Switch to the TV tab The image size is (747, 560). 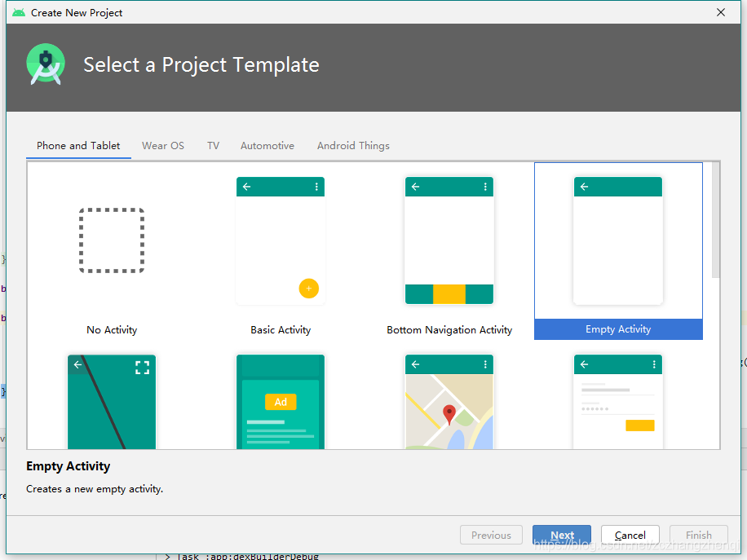pyautogui.click(x=213, y=146)
